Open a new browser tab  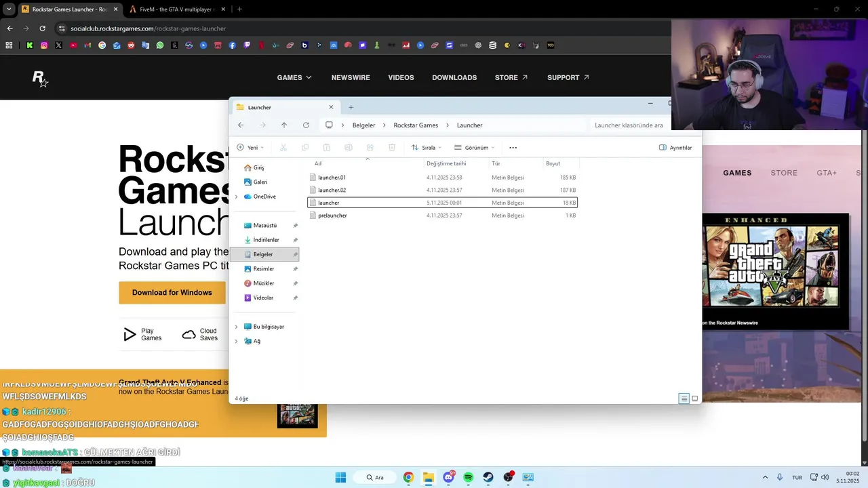[x=239, y=9]
